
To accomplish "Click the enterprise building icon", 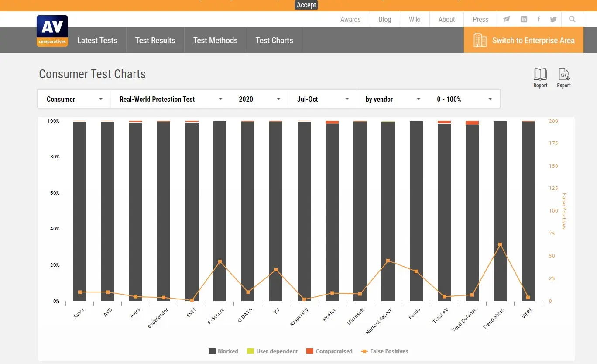I will pyautogui.click(x=480, y=40).
